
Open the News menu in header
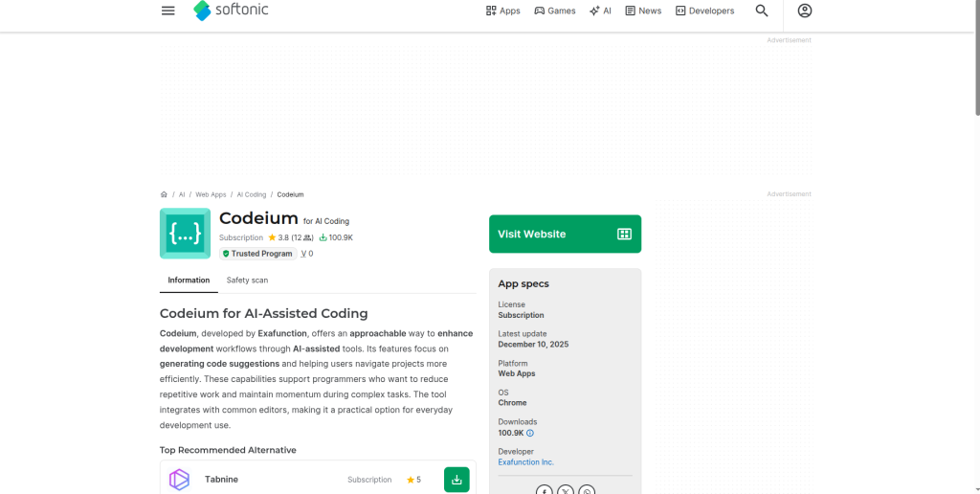tap(643, 11)
